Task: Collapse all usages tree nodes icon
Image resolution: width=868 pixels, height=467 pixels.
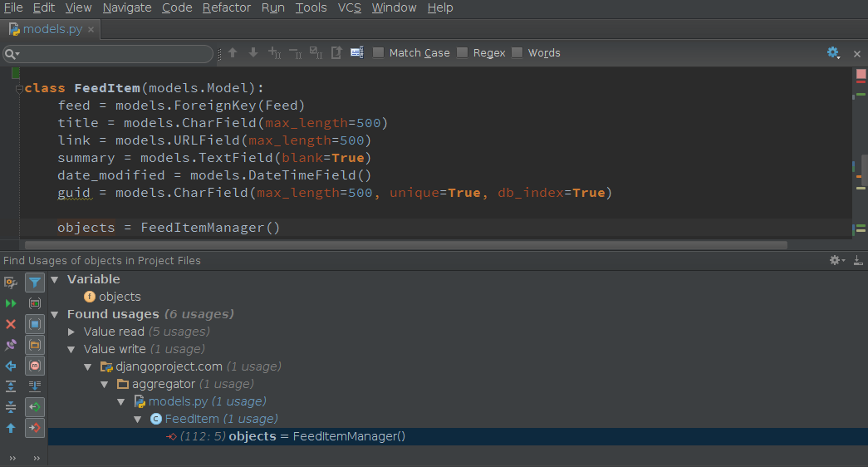Action: (x=11, y=407)
